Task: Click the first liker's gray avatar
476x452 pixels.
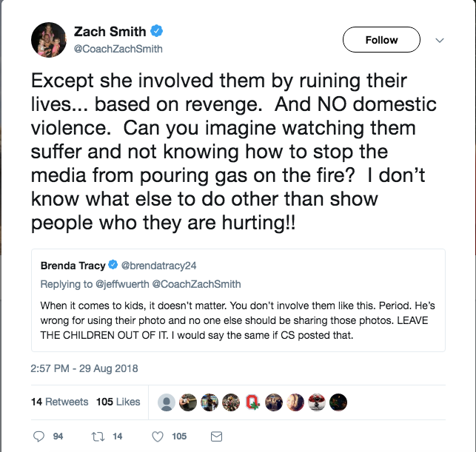Action: [167, 402]
